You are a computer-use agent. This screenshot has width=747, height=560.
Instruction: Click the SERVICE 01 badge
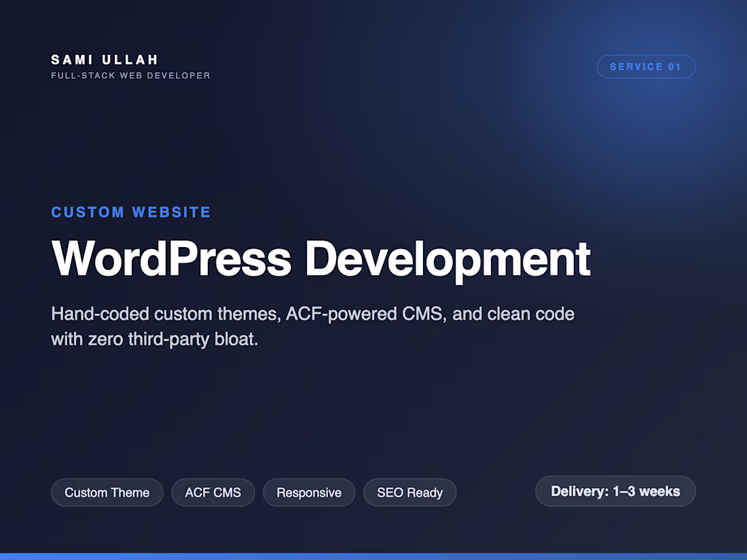pos(646,67)
